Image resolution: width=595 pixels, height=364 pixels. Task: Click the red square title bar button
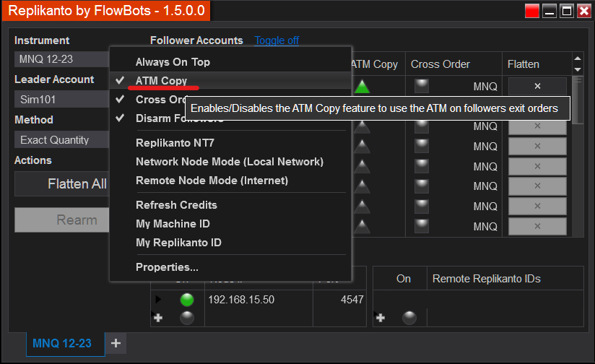point(531,11)
